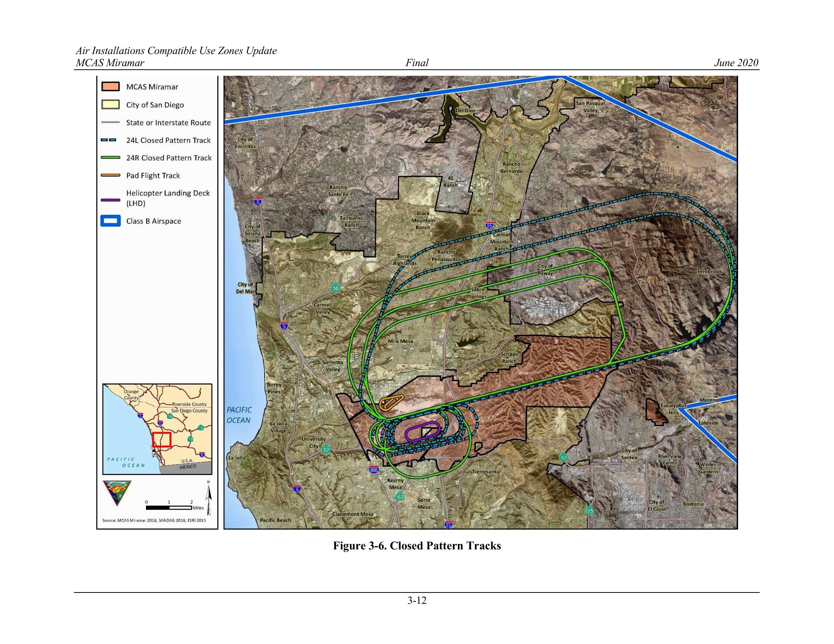Click the '4S Ranch' map label

tap(450, 181)
